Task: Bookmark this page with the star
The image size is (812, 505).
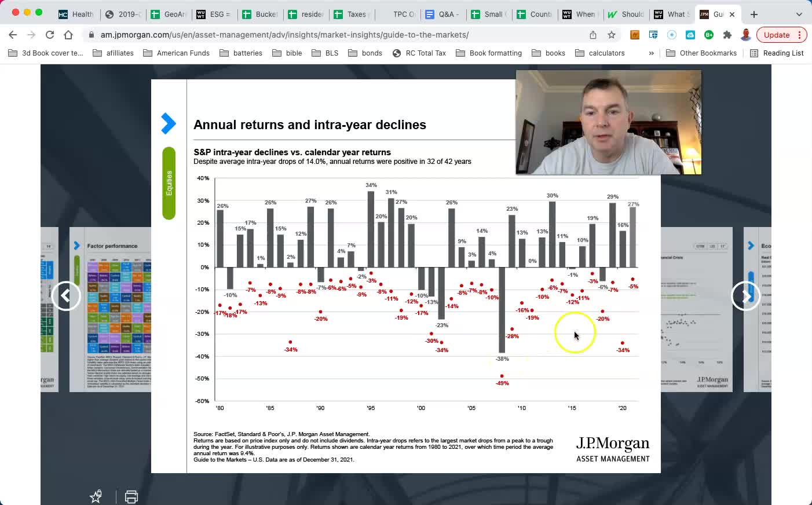Action: coord(612,35)
